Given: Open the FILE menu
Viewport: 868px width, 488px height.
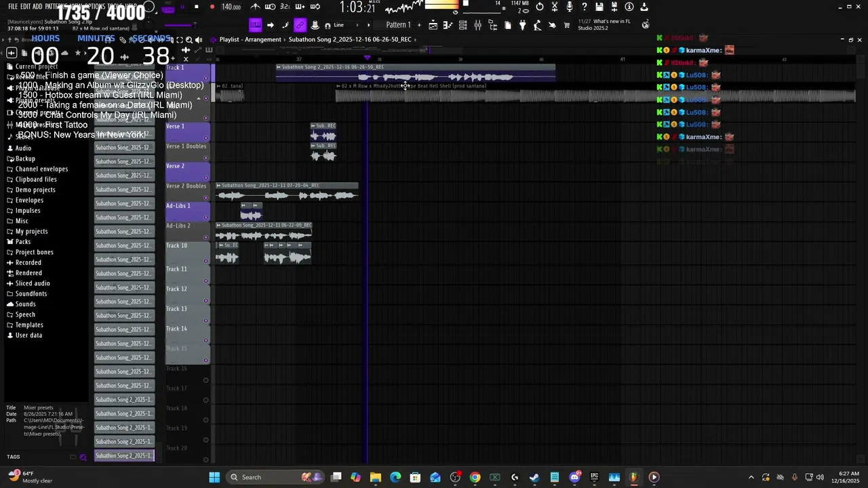Looking at the screenshot, I should click(13, 7).
